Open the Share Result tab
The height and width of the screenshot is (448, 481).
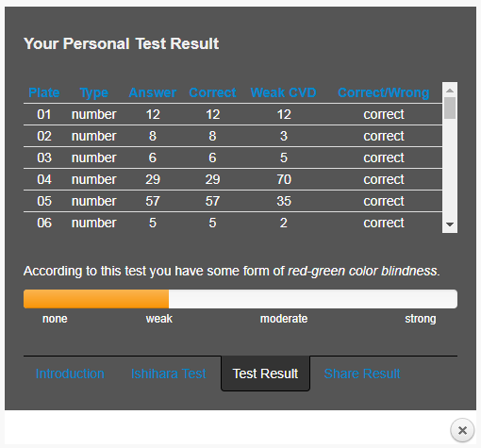362,373
